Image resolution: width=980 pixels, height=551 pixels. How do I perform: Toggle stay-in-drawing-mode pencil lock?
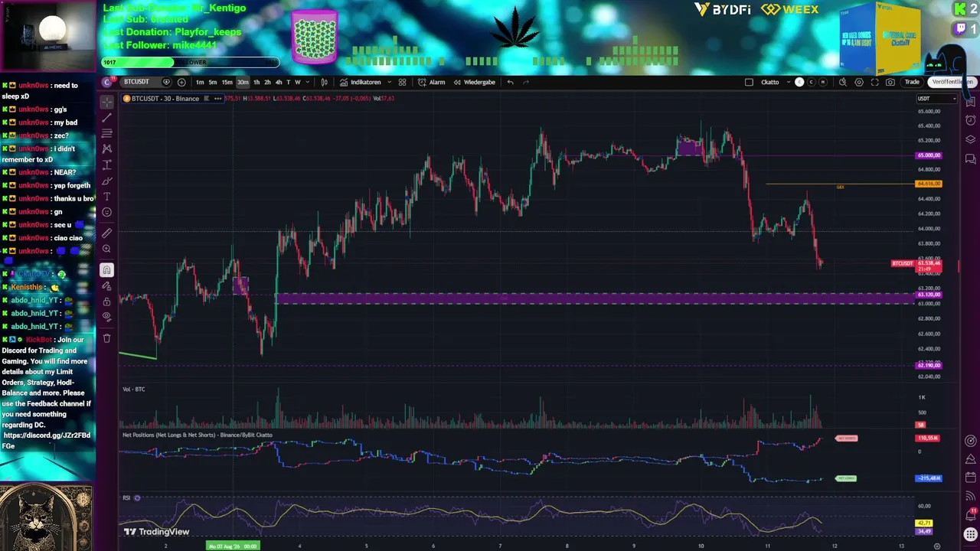click(x=106, y=285)
